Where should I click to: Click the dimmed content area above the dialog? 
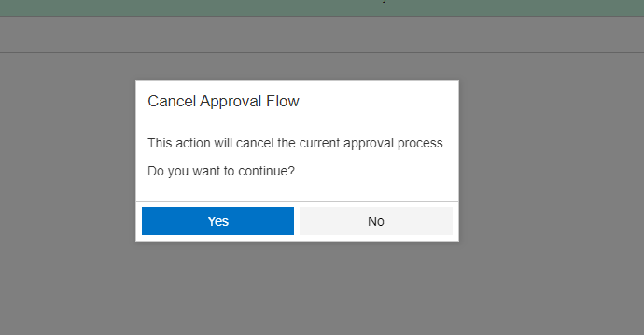click(298, 66)
